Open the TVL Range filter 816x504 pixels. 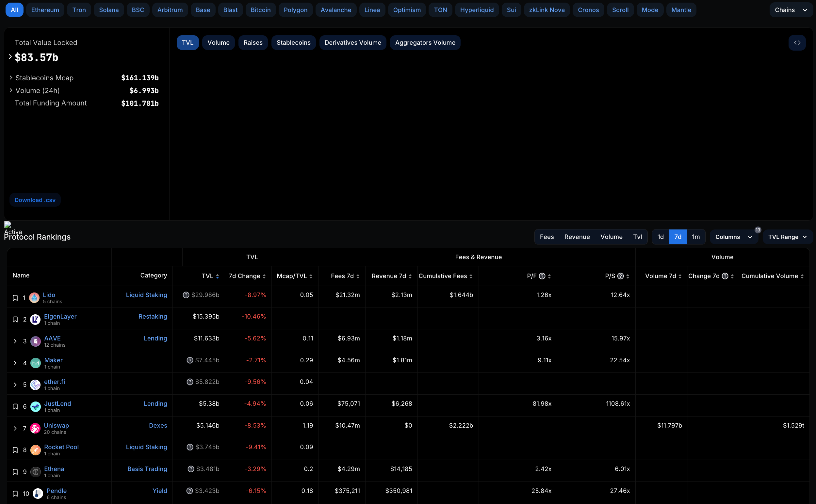[787, 237]
